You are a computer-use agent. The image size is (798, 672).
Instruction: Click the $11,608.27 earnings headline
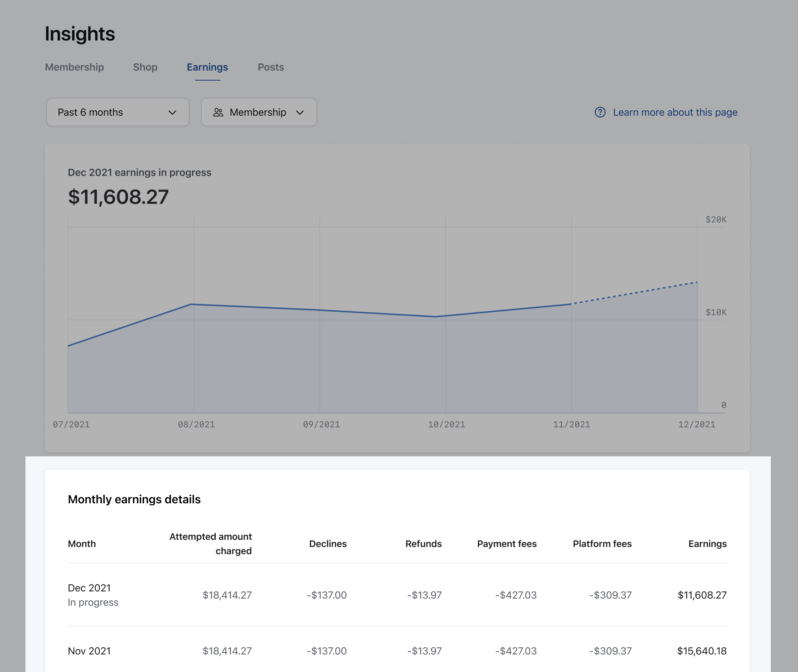(x=118, y=197)
